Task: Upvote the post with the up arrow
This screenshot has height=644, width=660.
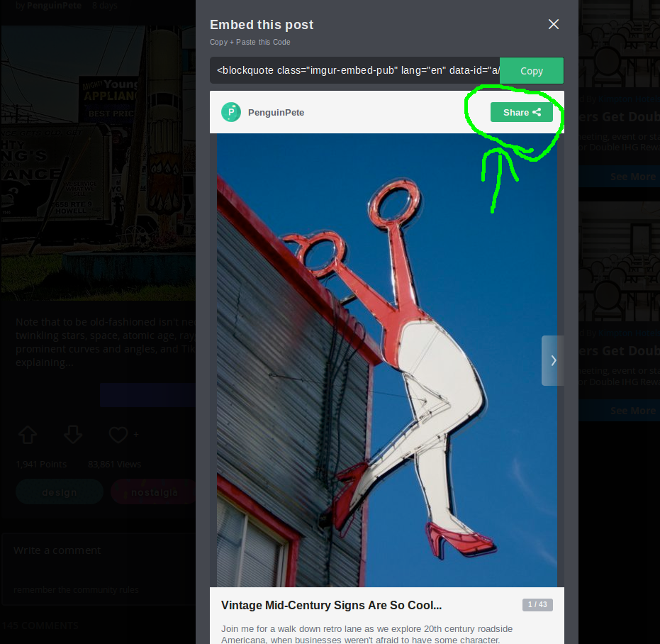Action: click(28, 435)
